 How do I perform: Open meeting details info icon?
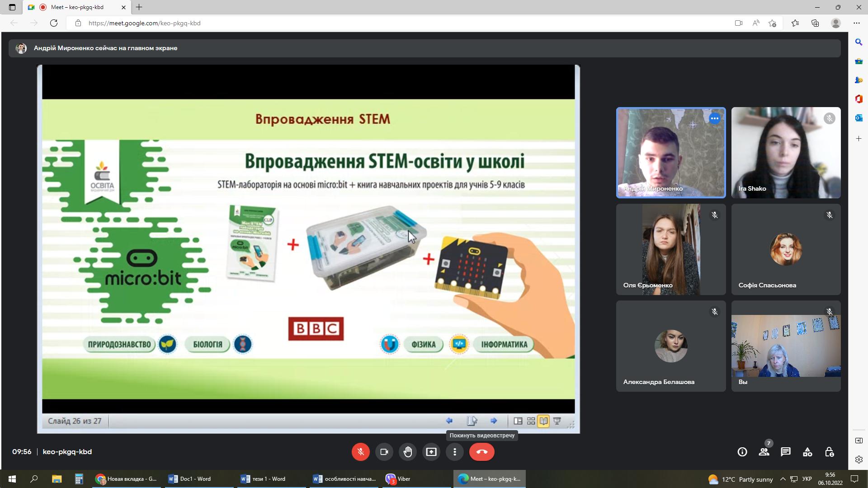(x=742, y=452)
